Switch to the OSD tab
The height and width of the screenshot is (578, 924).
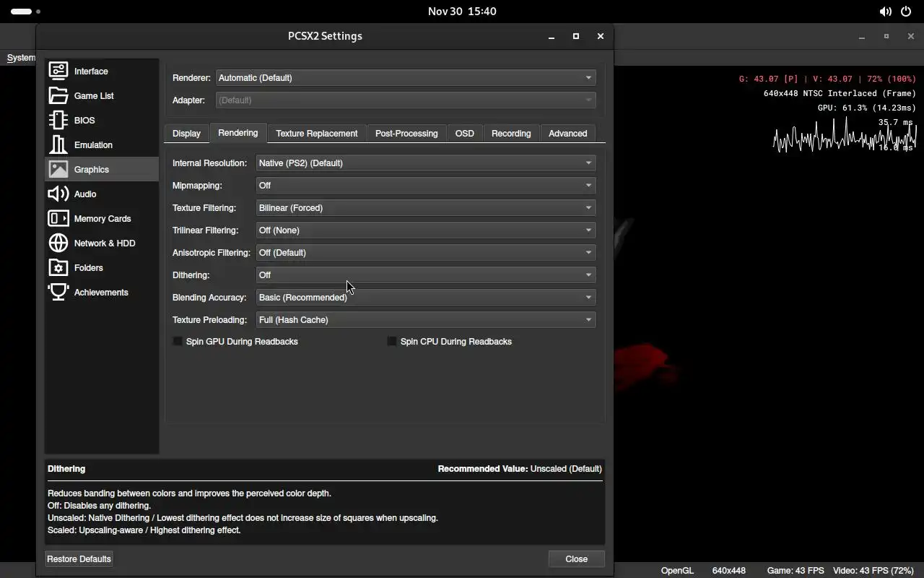tap(465, 133)
